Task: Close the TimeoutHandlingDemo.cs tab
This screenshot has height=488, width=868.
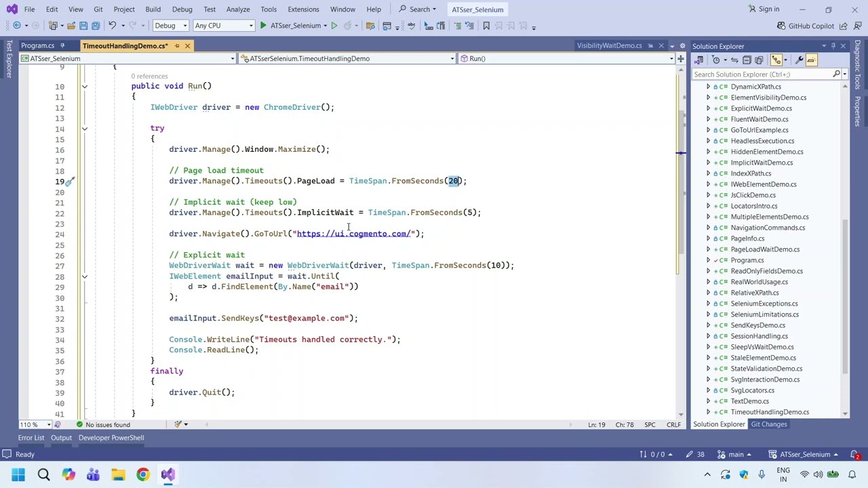Action: (187, 45)
